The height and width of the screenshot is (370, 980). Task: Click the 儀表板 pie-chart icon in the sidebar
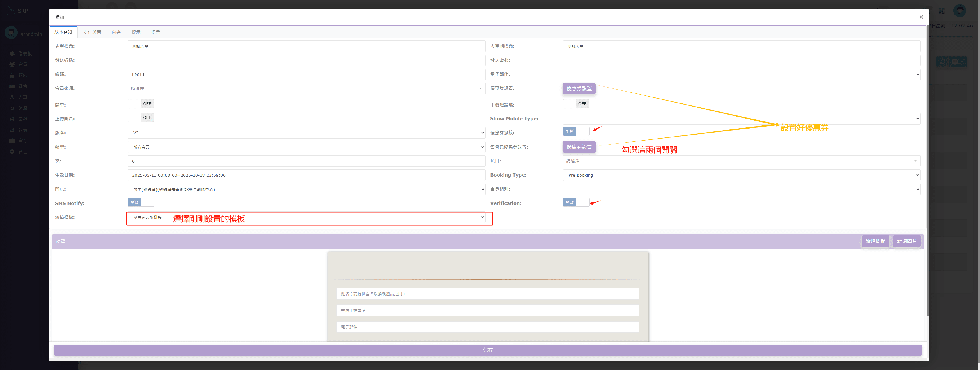pos(12,54)
